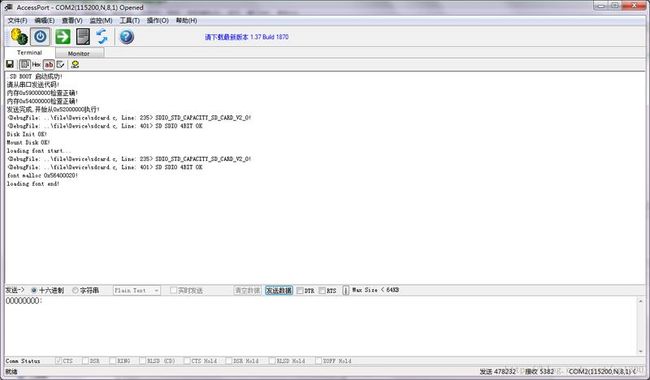The height and width of the screenshot is (380, 650).
Task: Open the 监控(M) menu
Action: tap(101, 20)
